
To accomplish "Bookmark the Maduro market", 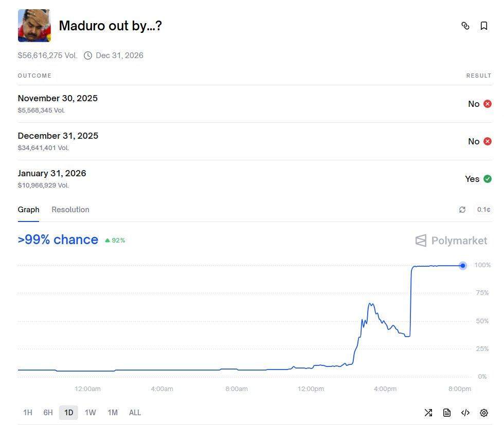I will (x=484, y=26).
